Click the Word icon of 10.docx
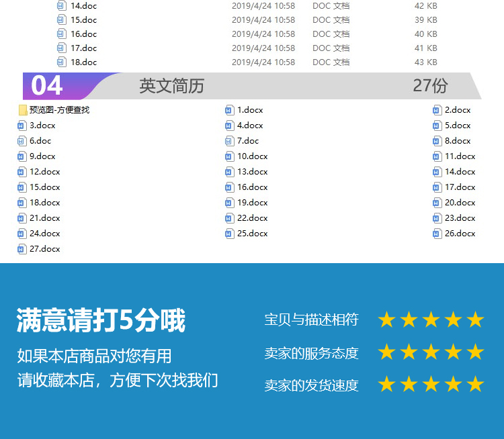 229,156
